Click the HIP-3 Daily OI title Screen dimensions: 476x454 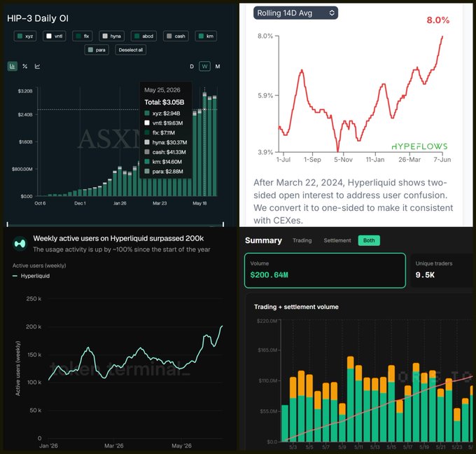38,18
